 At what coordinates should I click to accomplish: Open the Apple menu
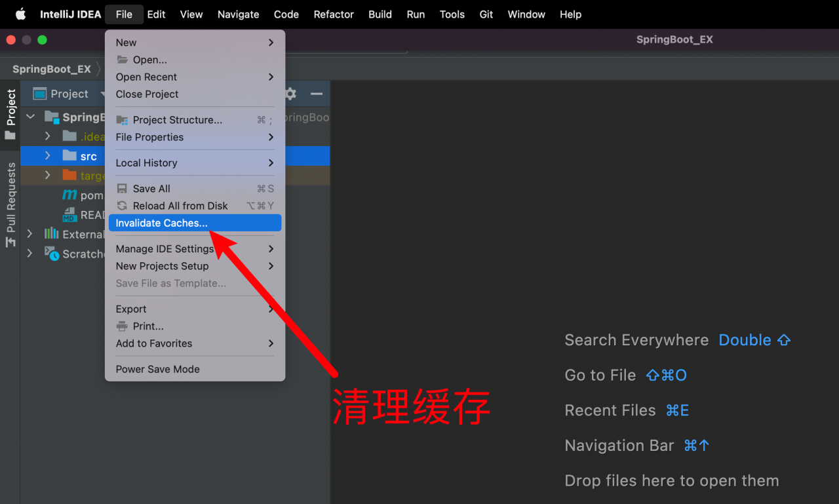(20, 14)
